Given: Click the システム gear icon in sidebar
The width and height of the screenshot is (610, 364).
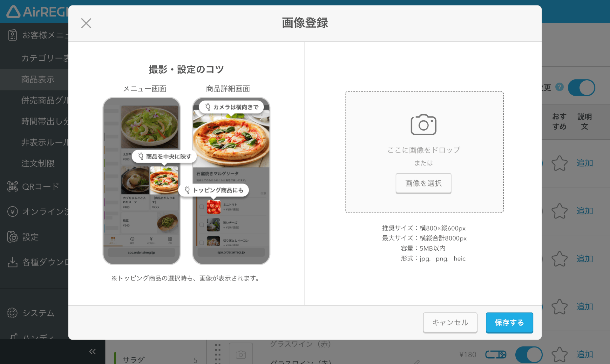Looking at the screenshot, I should (12, 313).
